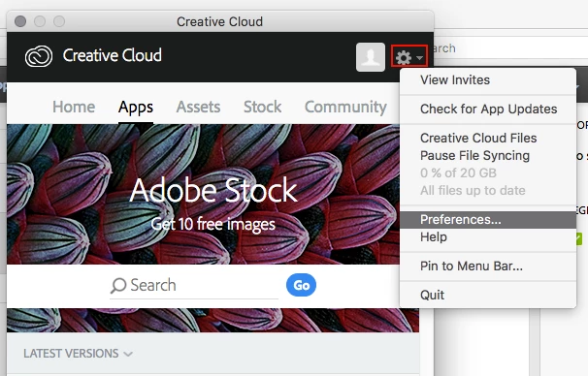Open Preferences... from the gear menu
Viewport: 588px width, 376px height.
tap(488, 220)
